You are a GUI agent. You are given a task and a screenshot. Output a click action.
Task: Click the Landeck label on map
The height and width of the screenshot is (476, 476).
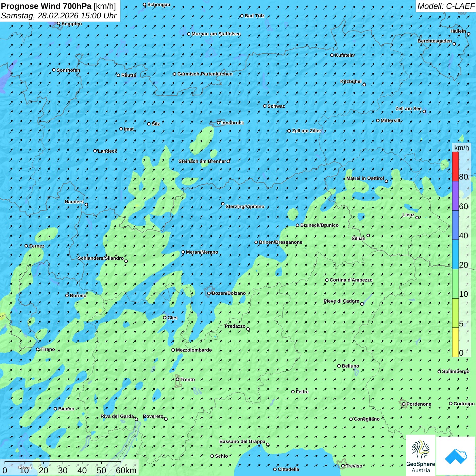(107, 151)
